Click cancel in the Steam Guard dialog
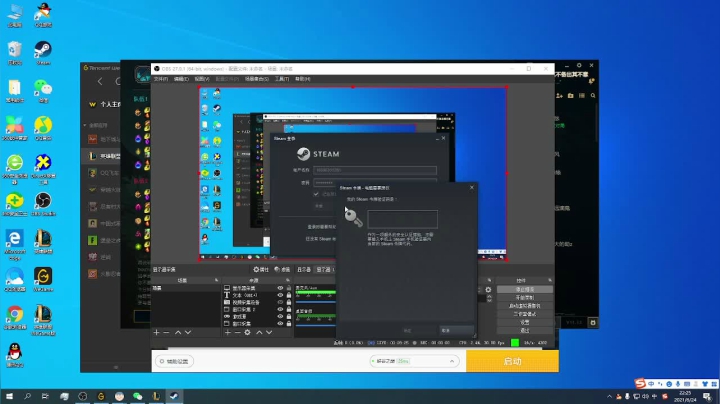 (x=456, y=331)
